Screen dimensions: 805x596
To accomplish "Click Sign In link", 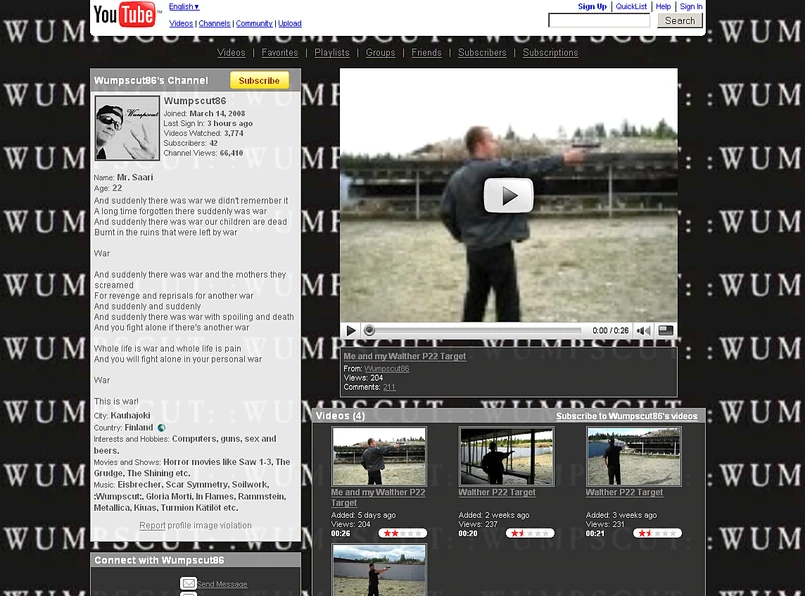I will [x=691, y=7].
